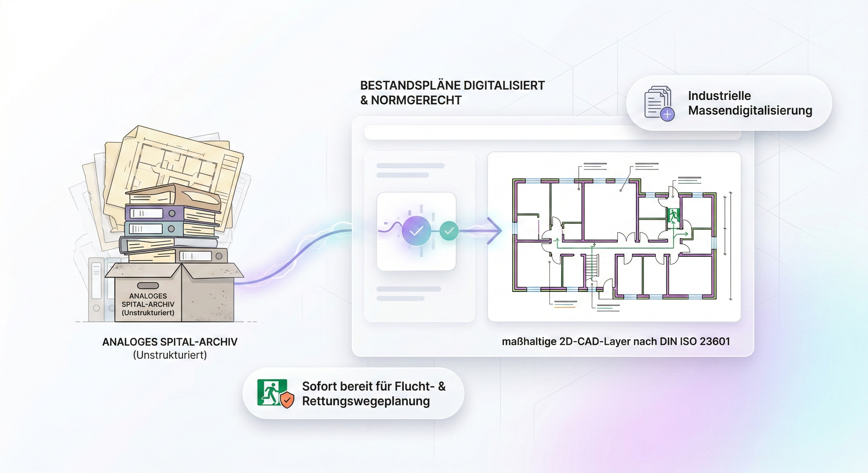
Task: Click the small green checkmark circle
Action: [449, 231]
